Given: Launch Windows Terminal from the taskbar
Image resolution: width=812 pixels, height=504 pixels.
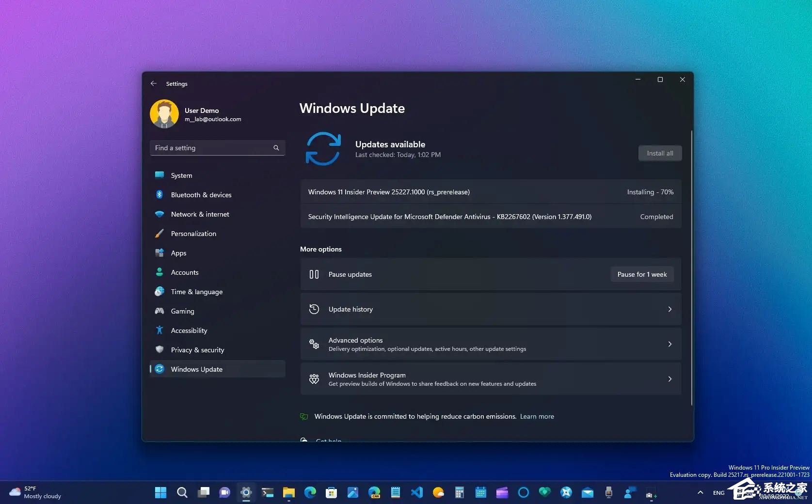Looking at the screenshot, I should 267,492.
